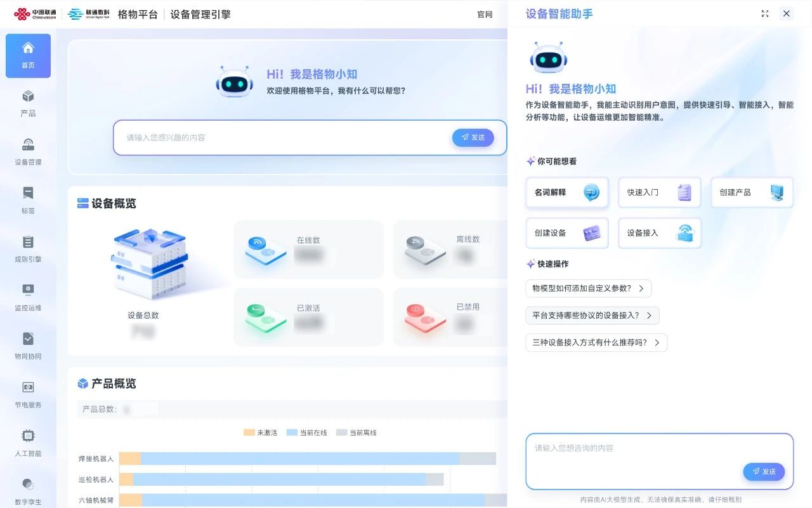This screenshot has width=812, height=508.
Task: Open the 产品 sidebar icon
Action: [28, 104]
